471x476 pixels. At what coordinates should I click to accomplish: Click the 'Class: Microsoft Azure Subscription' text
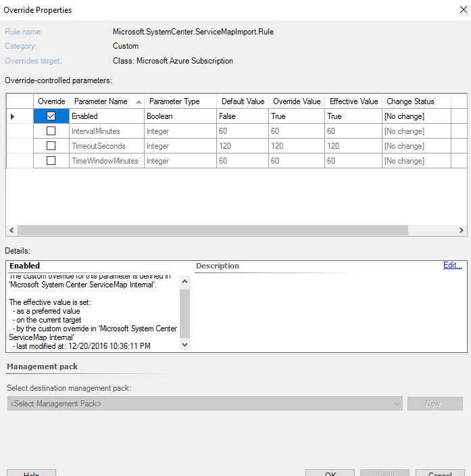tap(173, 61)
